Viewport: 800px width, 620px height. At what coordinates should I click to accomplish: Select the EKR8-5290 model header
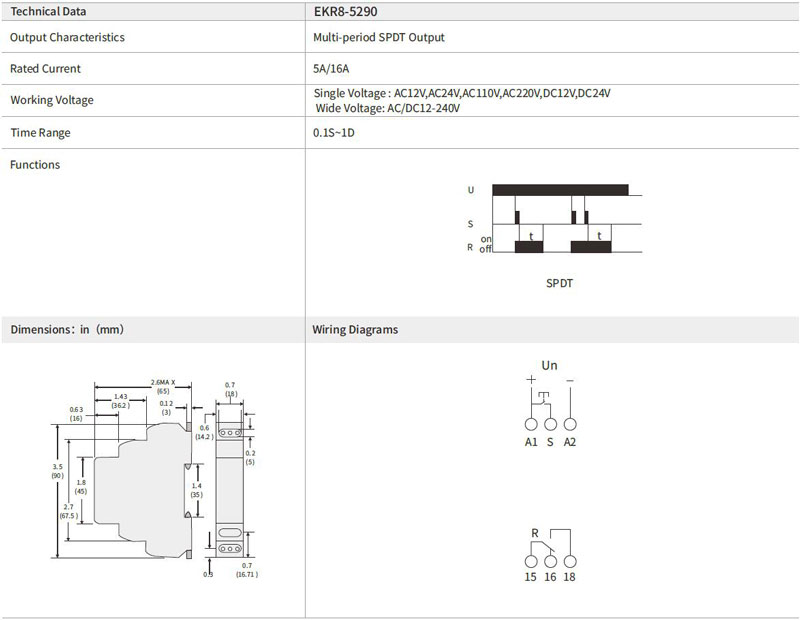click(x=345, y=12)
